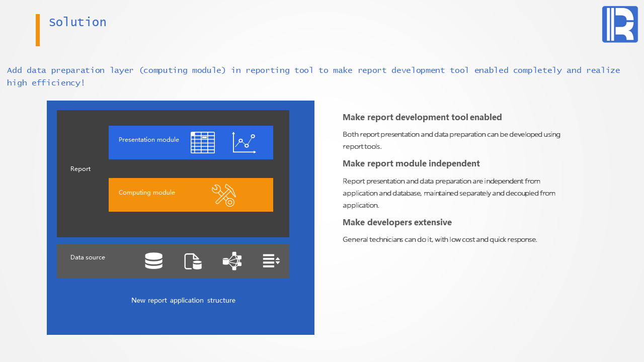Click the 'Presentation module' label

point(149,140)
